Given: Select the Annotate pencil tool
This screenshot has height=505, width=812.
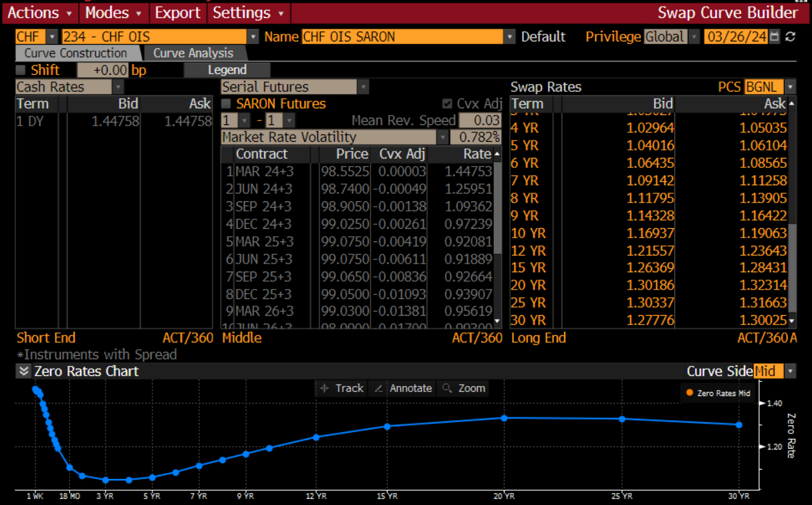Looking at the screenshot, I should [403, 388].
